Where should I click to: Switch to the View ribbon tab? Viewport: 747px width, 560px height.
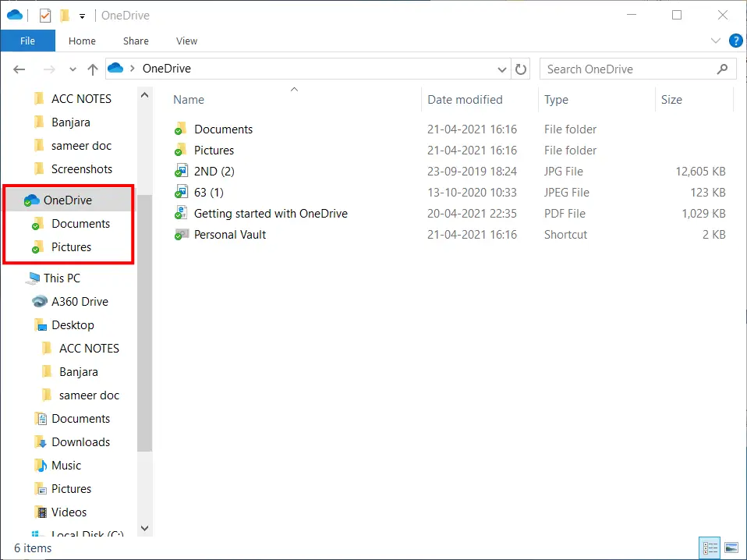point(186,41)
